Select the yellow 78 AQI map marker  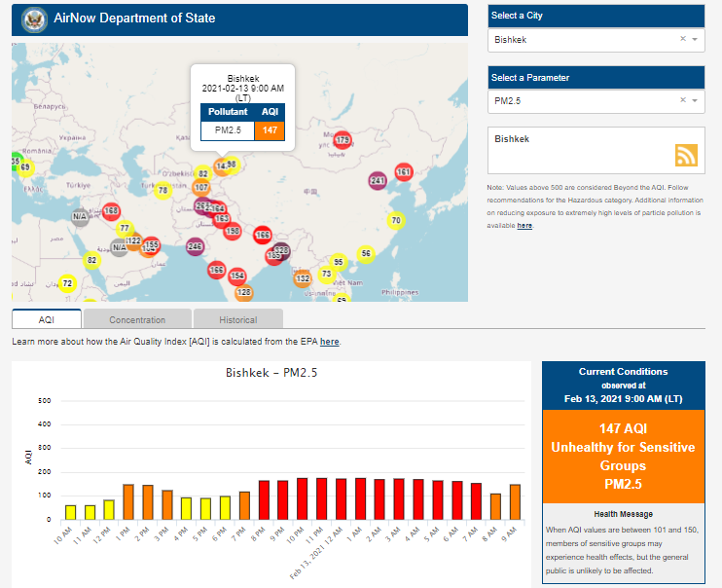[x=162, y=191]
